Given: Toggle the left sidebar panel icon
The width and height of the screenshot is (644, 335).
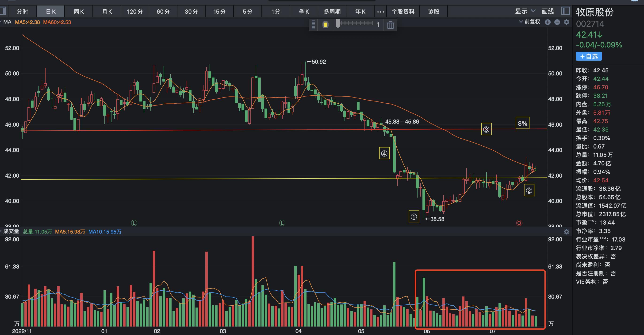Looking at the screenshot, I should click(3, 11).
